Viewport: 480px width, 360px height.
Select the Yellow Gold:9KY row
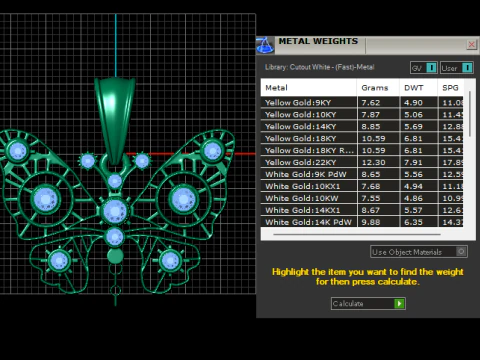click(x=362, y=102)
